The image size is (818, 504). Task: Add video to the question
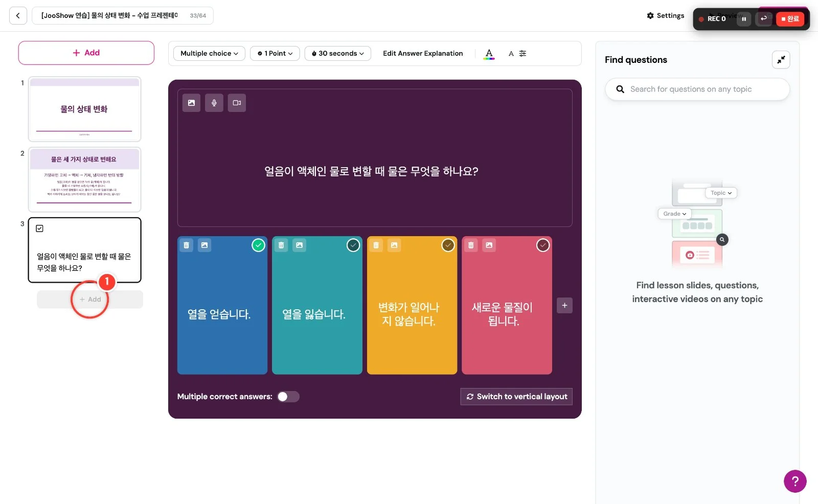tap(237, 103)
